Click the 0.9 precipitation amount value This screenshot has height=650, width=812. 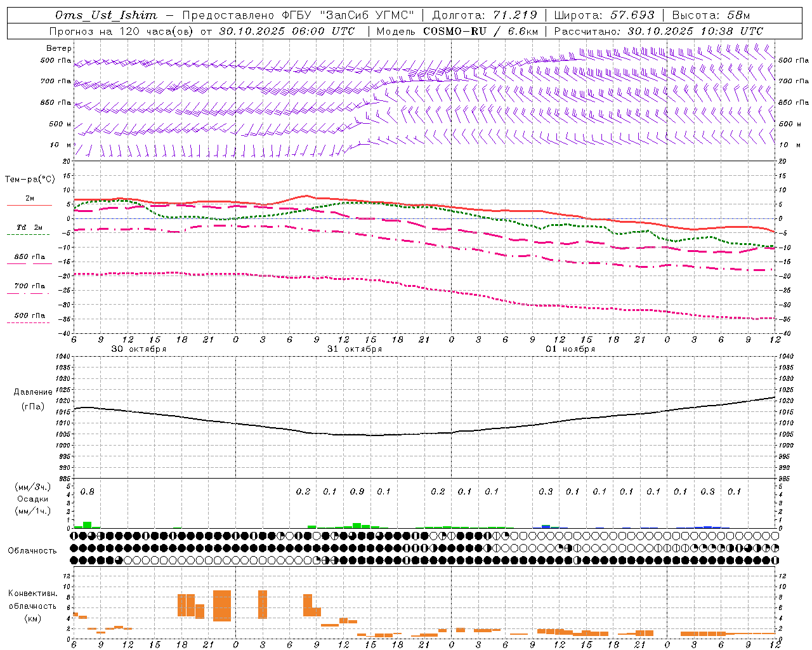[357, 491]
